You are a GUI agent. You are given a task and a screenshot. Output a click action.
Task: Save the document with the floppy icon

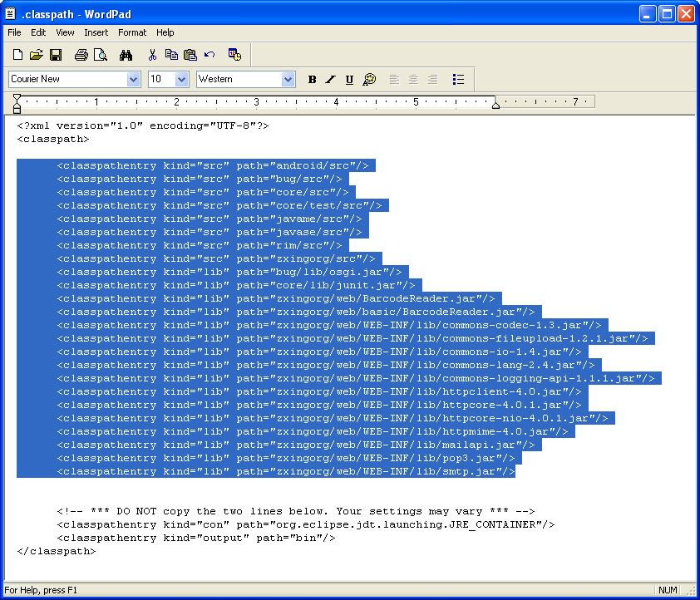click(x=56, y=55)
